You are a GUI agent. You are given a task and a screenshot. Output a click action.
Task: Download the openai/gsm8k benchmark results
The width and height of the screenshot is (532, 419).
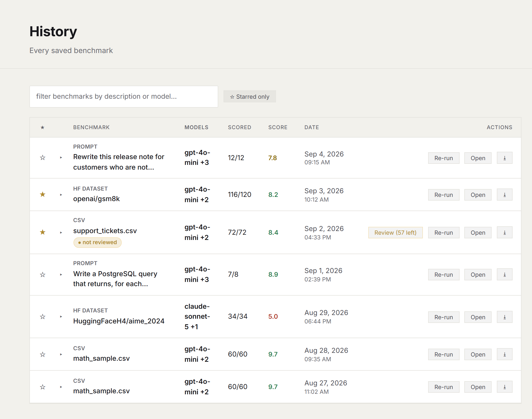coord(504,195)
